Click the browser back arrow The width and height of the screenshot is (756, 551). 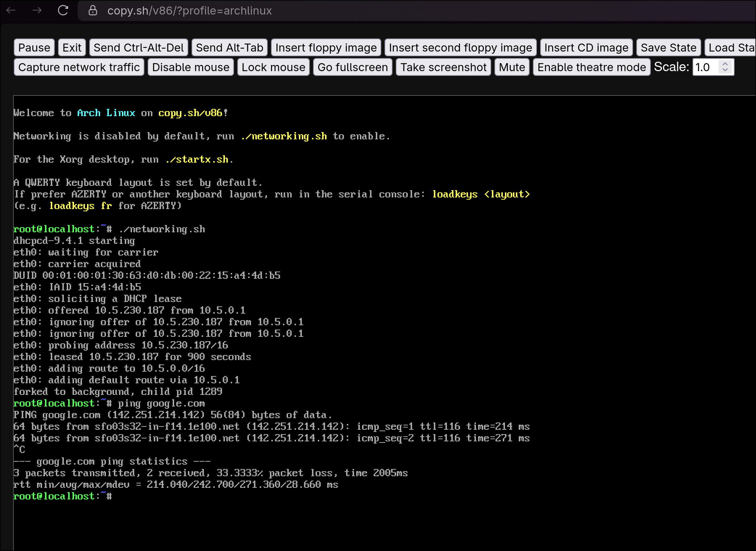click(x=11, y=11)
